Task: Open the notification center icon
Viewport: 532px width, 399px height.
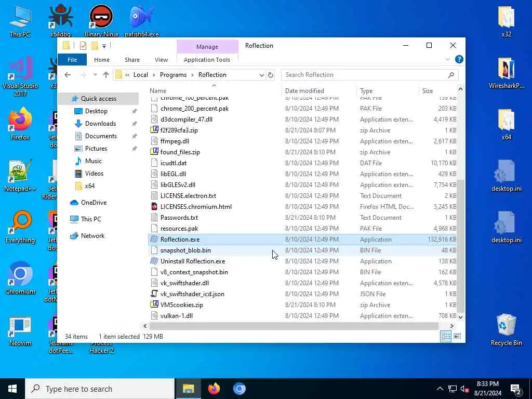Action: 516,389
